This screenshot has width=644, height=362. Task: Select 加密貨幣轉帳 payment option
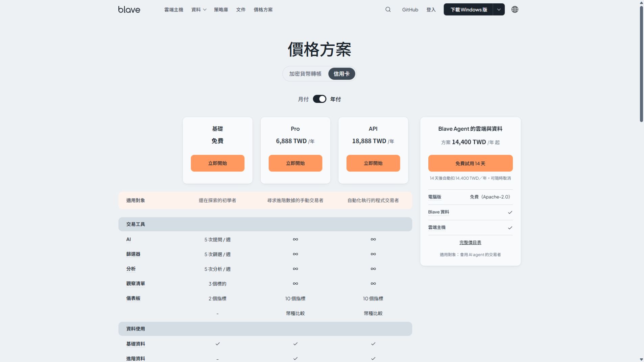pyautogui.click(x=305, y=74)
